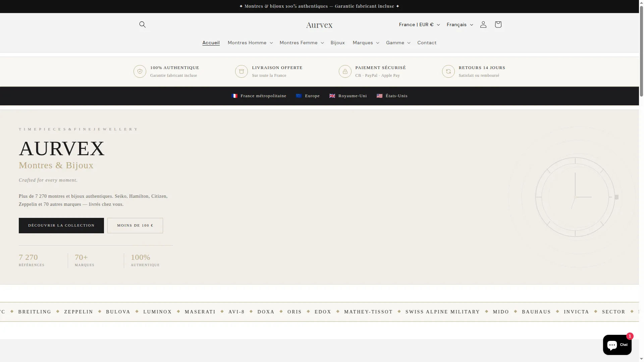The image size is (644, 362).
Task: Open the Français language selector
Action: 460,24
